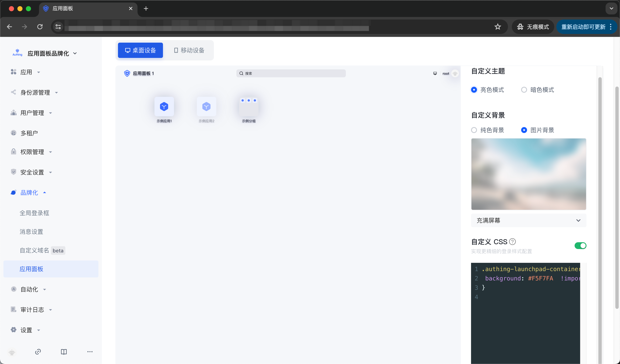Switch to the 移动设备 tab

click(189, 50)
